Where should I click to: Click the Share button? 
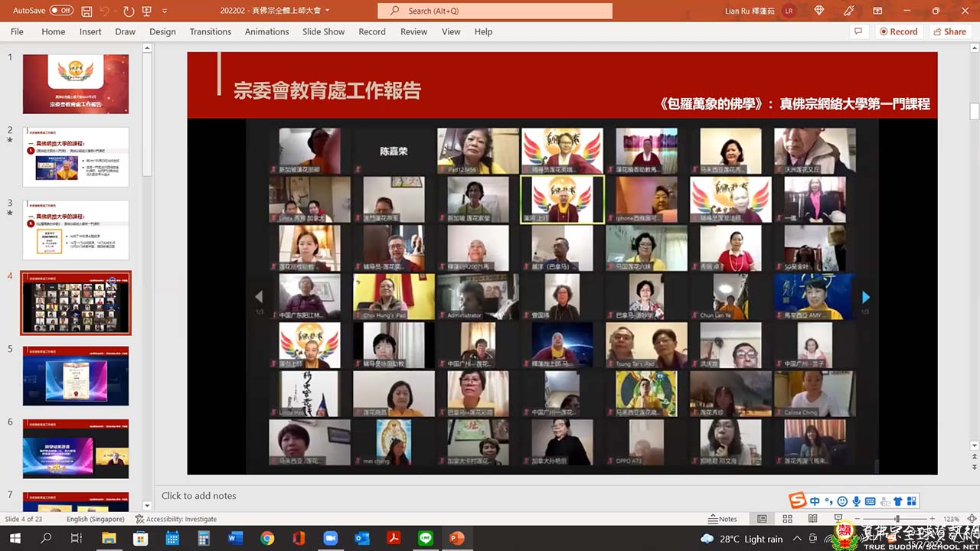949,31
